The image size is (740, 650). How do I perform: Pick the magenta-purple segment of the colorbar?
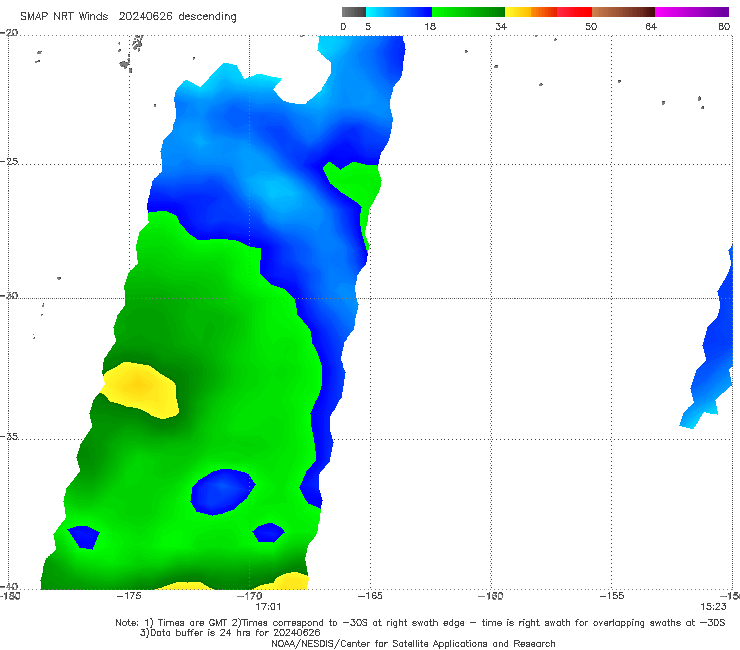[x=691, y=12]
